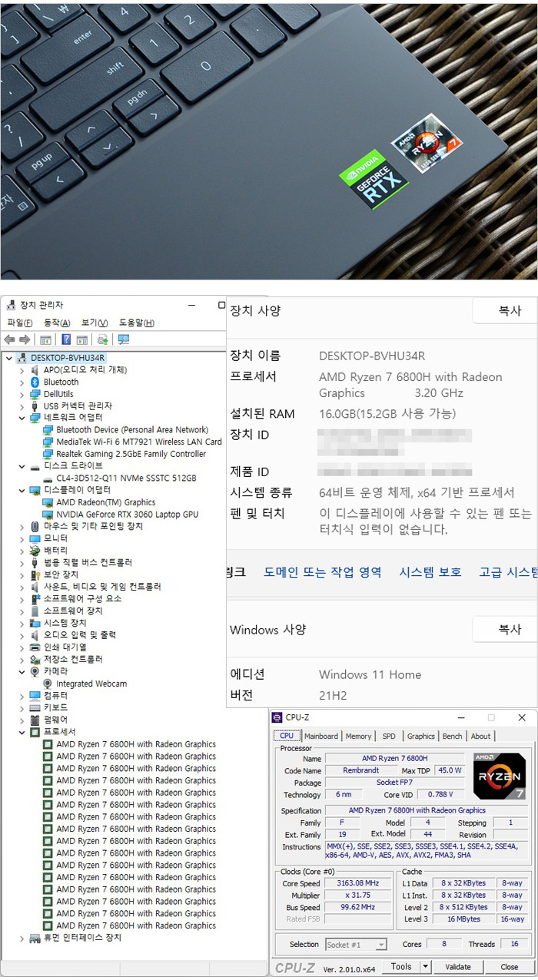
Task: Click the webcam icon beside Integrated Webcam
Action: click(48, 684)
